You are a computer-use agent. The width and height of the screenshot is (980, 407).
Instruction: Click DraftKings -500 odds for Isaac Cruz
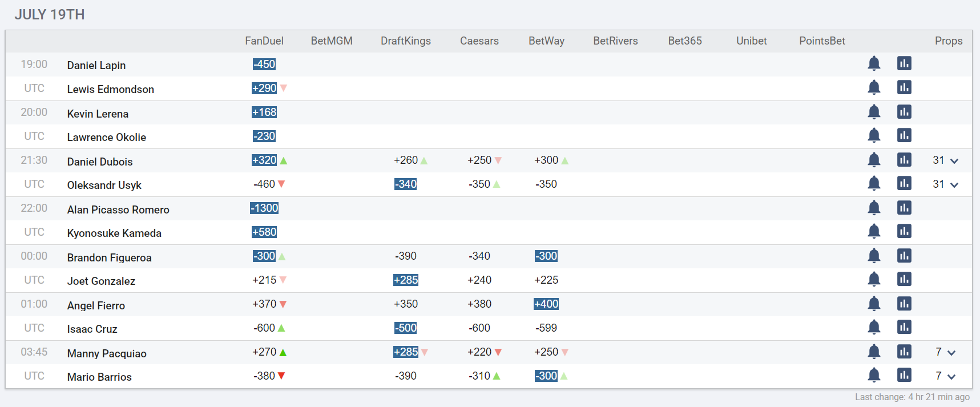pyautogui.click(x=406, y=328)
